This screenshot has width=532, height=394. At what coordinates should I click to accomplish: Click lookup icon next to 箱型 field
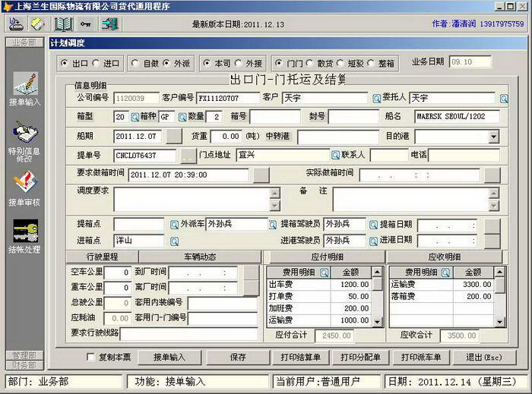click(135, 117)
